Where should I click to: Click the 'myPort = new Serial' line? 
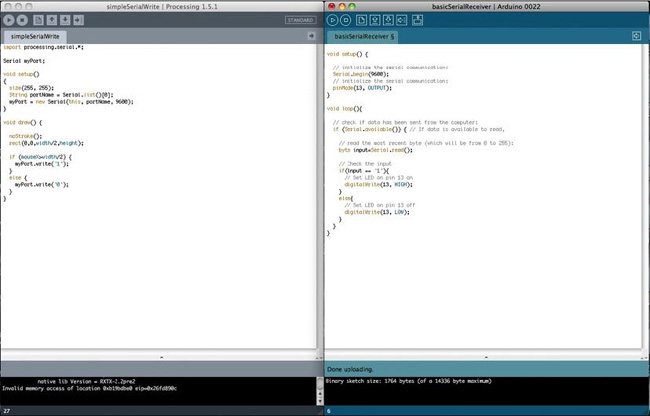71,102
